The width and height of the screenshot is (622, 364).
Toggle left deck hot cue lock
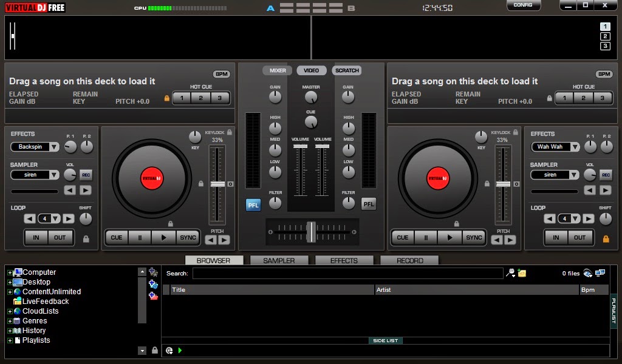click(167, 98)
